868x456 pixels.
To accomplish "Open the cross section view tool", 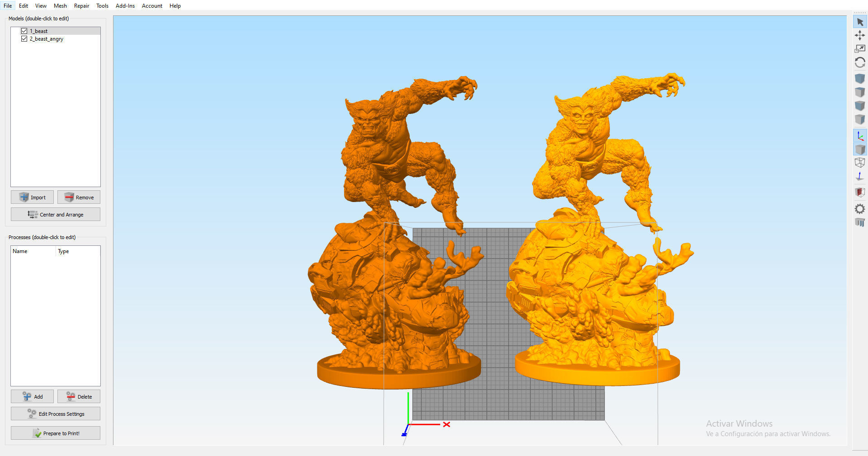I will (860, 193).
